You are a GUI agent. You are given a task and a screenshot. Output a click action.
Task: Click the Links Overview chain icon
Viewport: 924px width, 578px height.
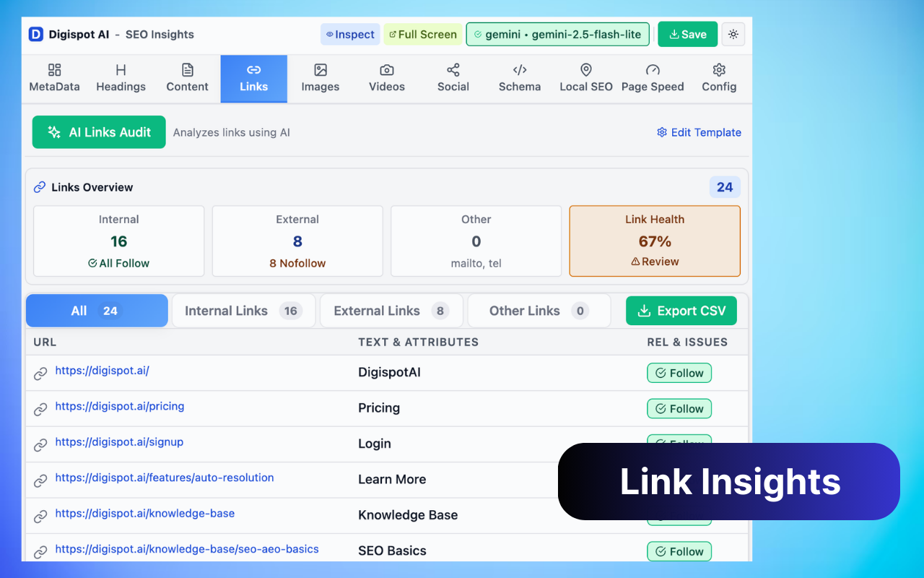(40, 187)
